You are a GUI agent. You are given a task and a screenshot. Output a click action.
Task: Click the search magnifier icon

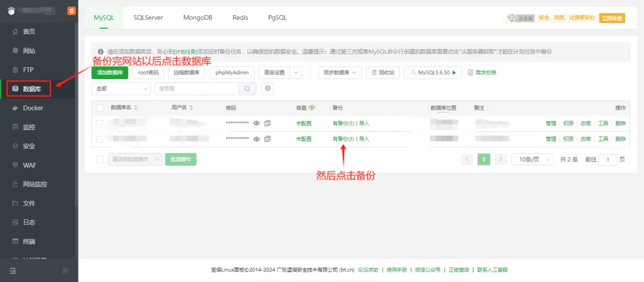point(248,89)
